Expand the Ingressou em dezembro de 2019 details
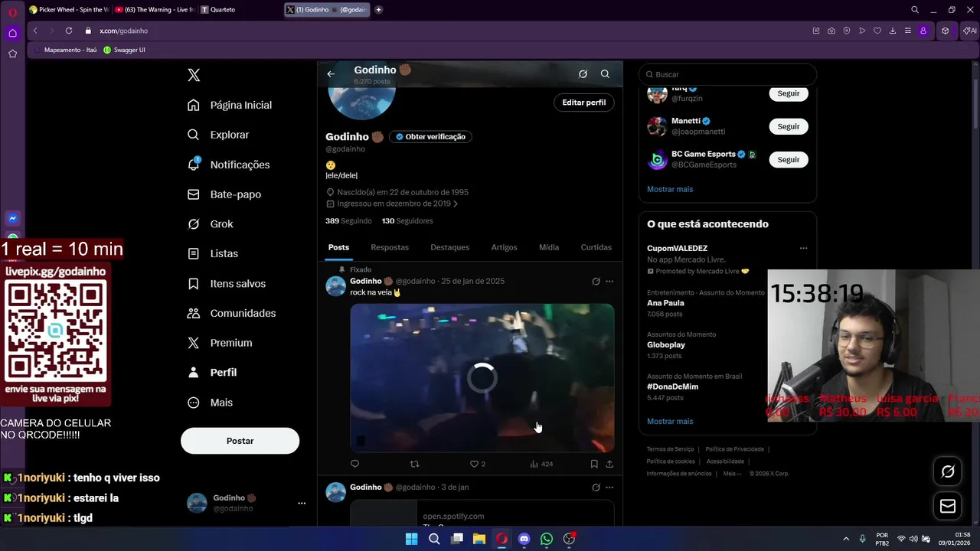The width and height of the screenshot is (980, 551). pos(392,204)
